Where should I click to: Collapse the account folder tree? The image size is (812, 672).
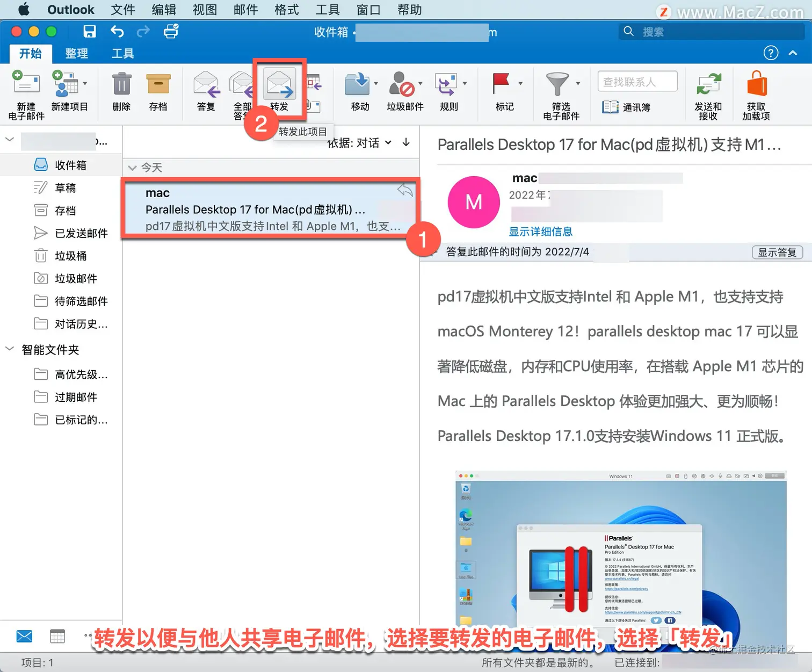click(x=10, y=139)
